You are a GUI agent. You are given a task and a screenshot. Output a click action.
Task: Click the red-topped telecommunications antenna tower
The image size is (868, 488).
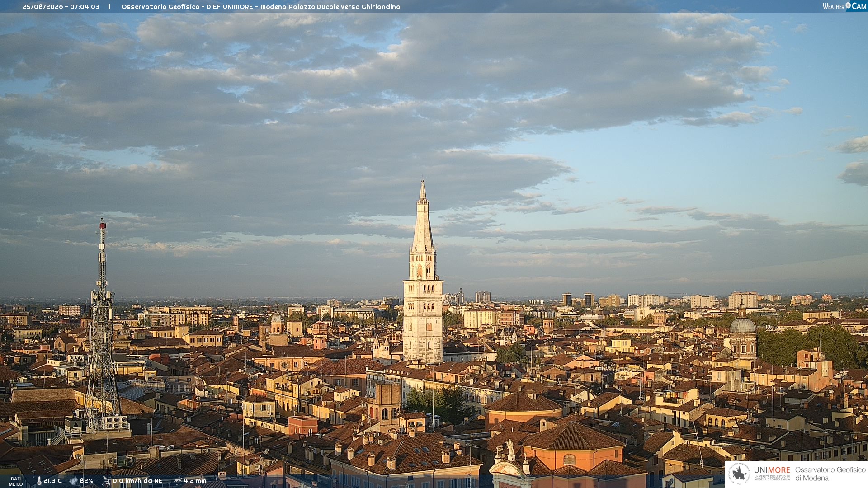103,325
